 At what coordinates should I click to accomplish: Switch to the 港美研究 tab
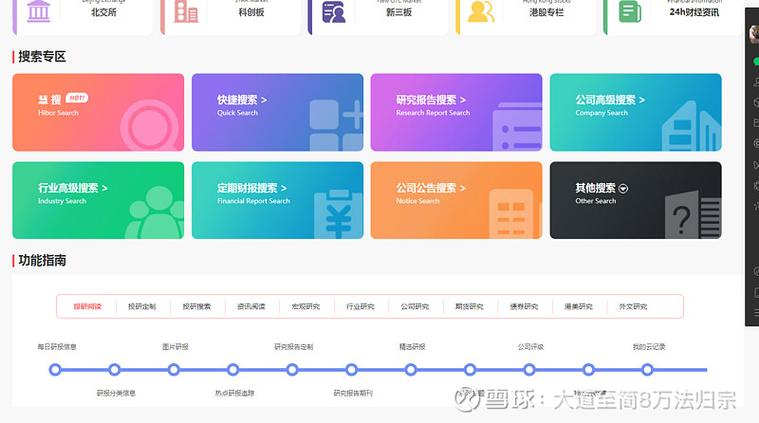[578, 306]
